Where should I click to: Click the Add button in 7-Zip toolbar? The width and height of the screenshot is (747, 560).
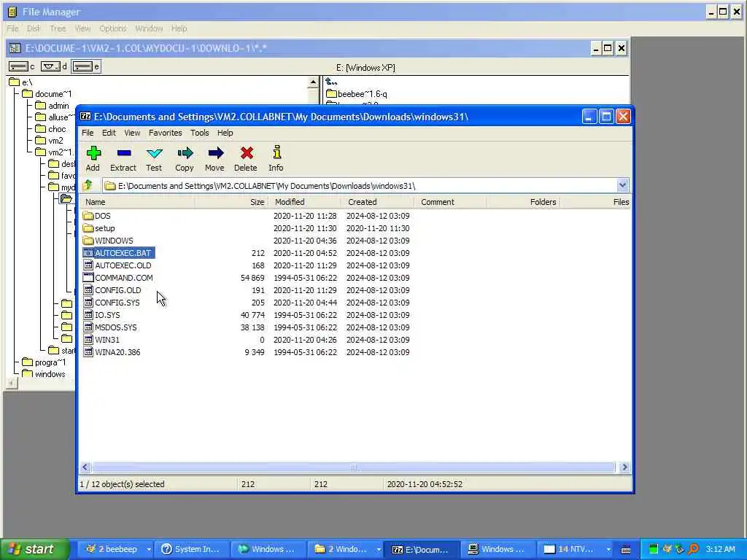[x=93, y=158]
